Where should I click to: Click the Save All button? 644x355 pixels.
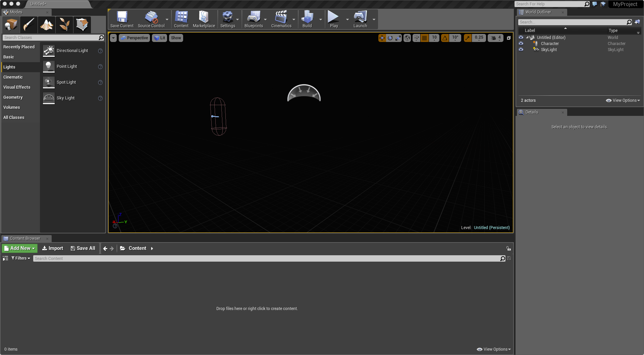83,248
